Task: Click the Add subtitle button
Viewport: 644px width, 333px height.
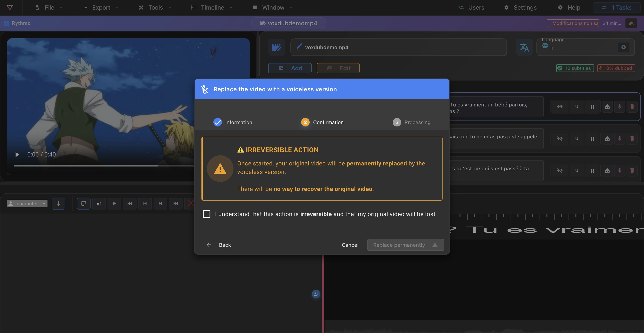Action: point(290,68)
